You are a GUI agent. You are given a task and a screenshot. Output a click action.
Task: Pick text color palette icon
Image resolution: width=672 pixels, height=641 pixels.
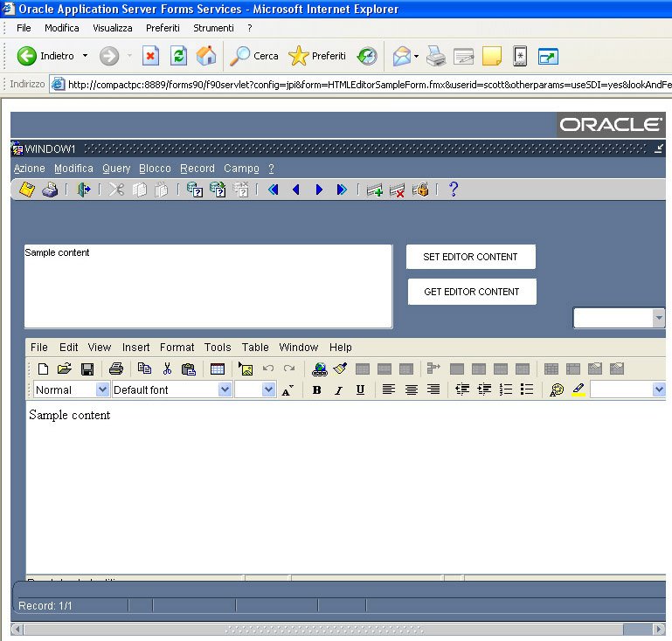(557, 389)
